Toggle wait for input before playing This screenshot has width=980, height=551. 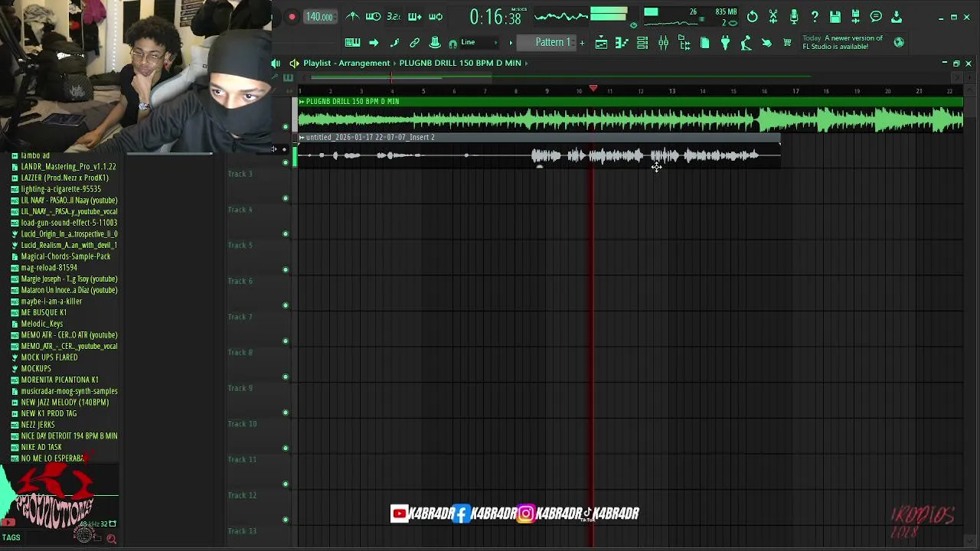click(373, 17)
